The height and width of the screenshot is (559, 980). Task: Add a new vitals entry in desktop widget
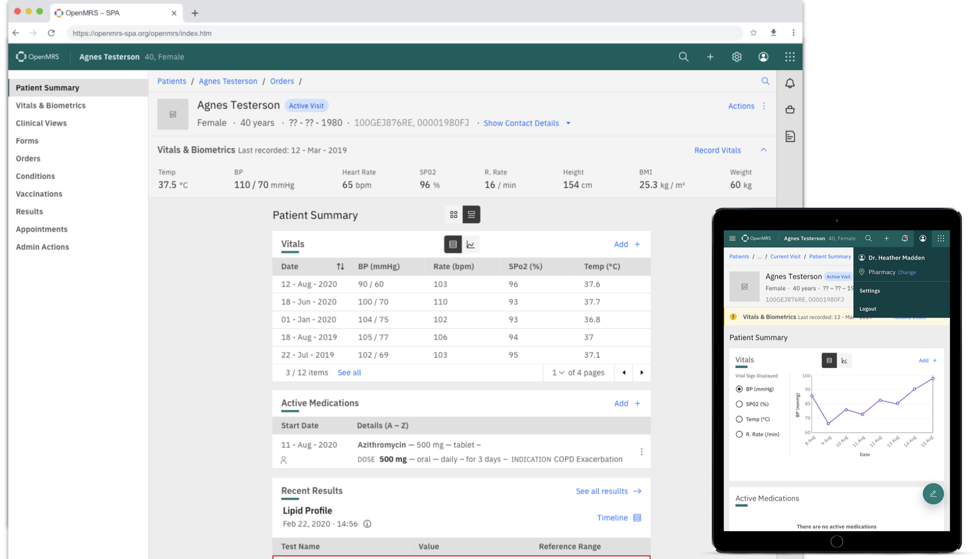pos(627,244)
